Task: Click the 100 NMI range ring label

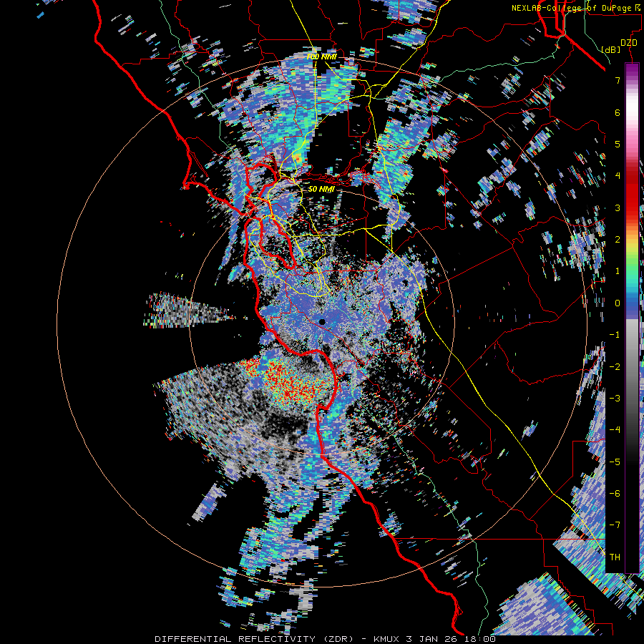Action: pos(321,57)
